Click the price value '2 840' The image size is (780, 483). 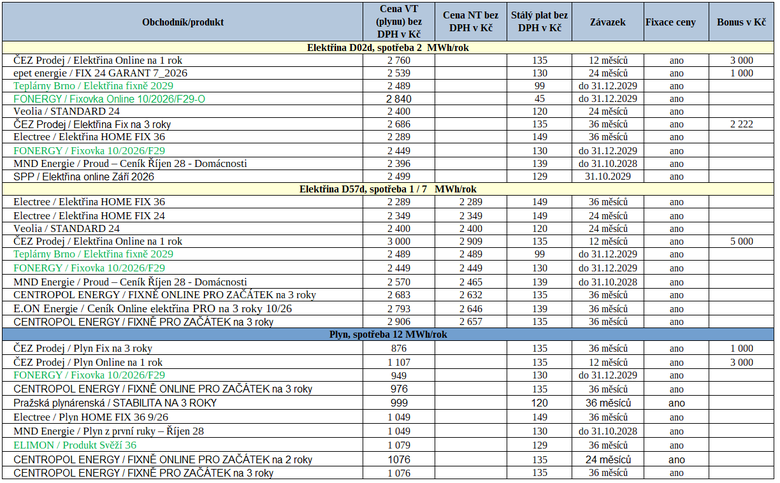(x=399, y=99)
